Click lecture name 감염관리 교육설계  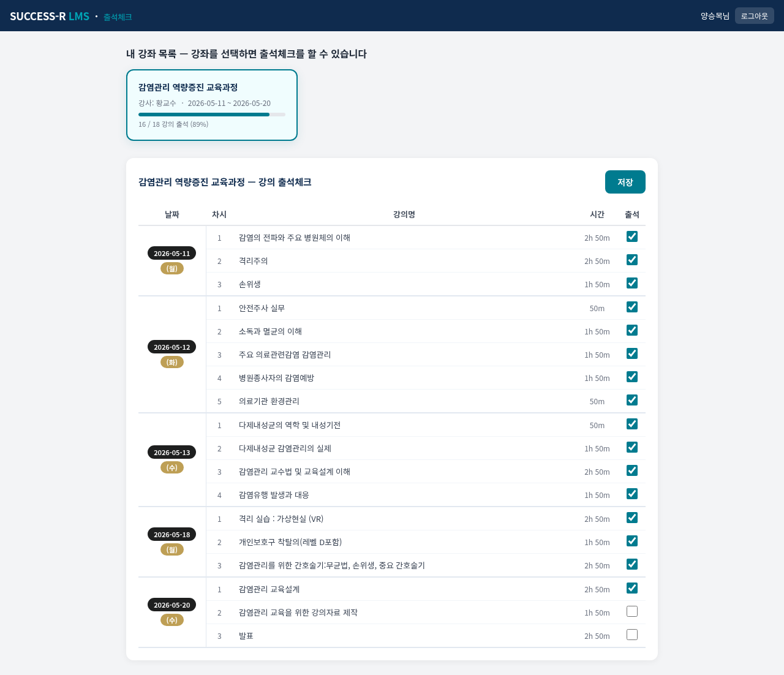269,589
